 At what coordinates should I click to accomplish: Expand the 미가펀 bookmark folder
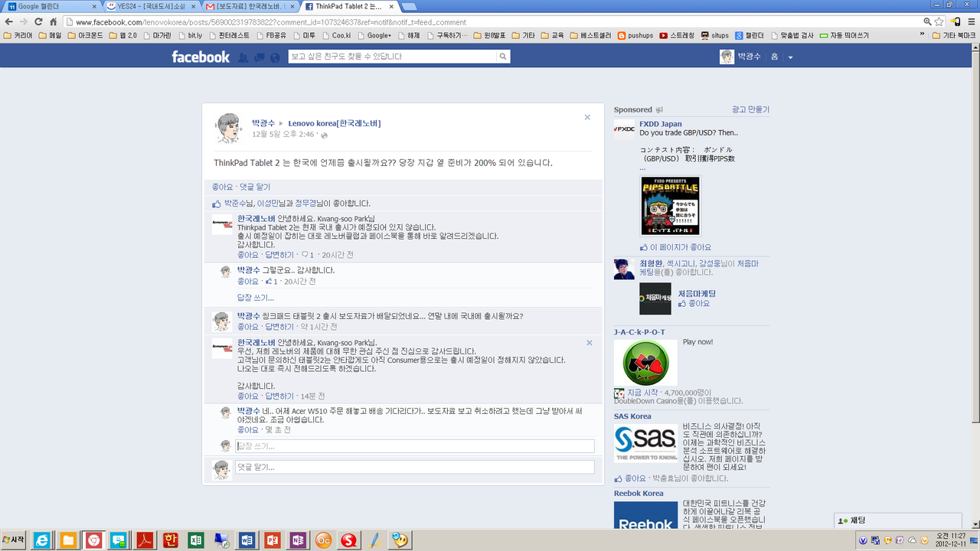(x=157, y=35)
